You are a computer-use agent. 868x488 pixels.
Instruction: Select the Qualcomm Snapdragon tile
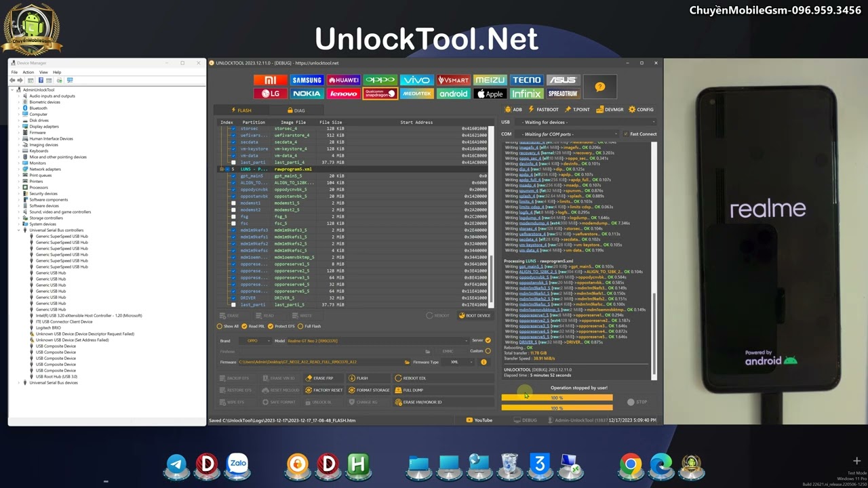380,94
